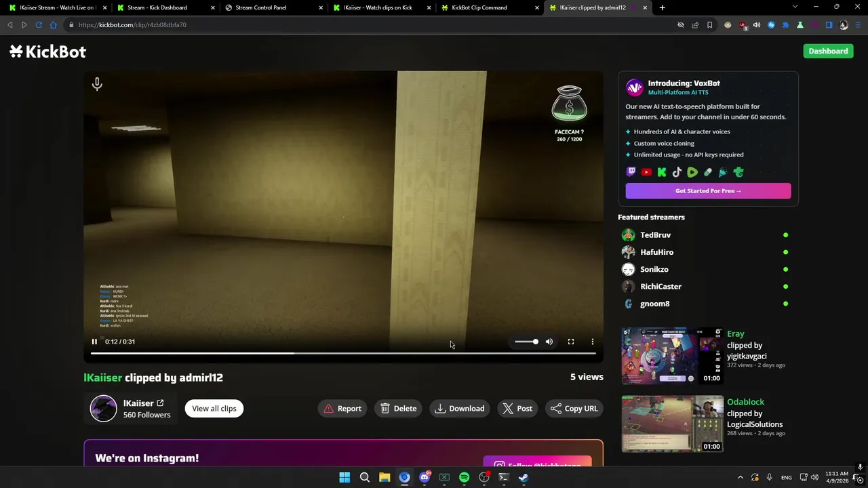Toggle the browser side panel

(829, 25)
